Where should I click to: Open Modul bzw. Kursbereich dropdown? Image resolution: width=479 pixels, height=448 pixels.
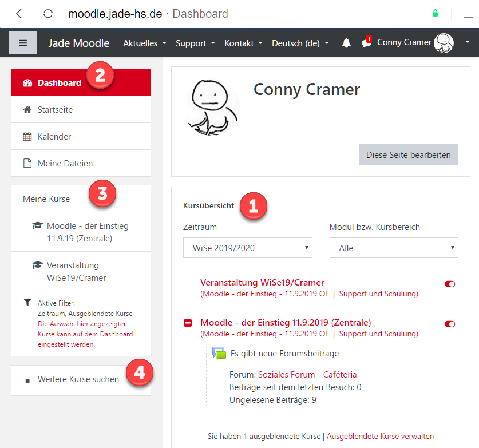394,248
